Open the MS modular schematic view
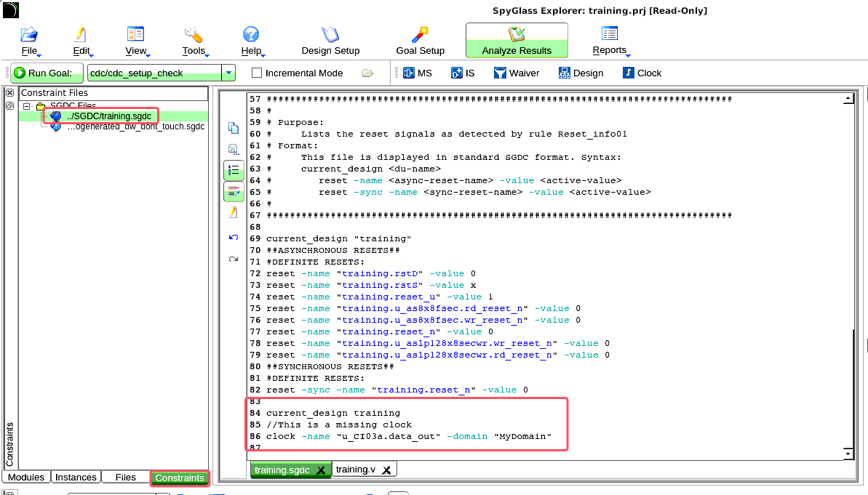Image resolution: width=868 pixels, height=495 pixels. [418, 73]
